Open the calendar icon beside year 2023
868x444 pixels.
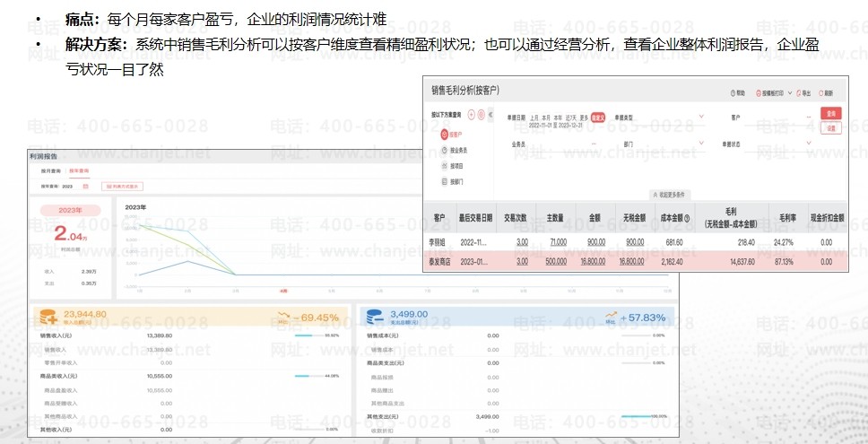[x=85, y=187]
